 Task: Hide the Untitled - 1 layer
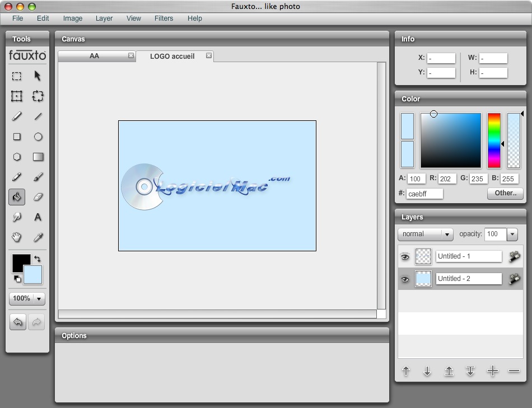point(405,257)
